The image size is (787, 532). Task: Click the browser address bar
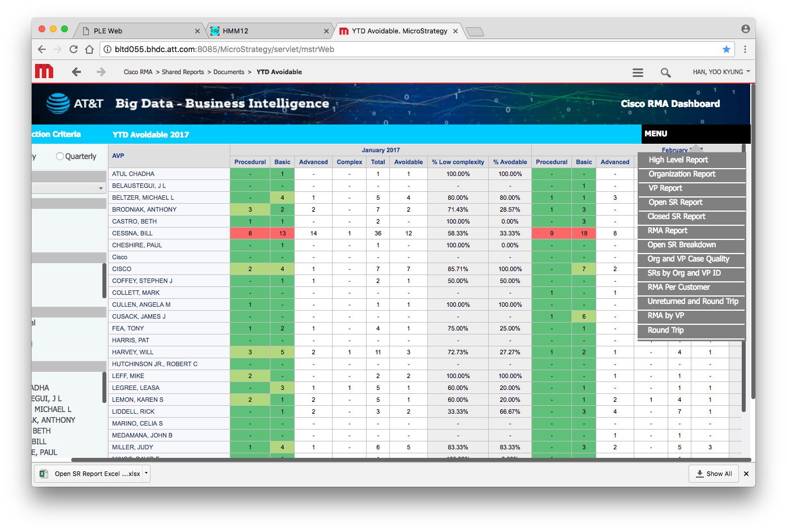[396, 49]
